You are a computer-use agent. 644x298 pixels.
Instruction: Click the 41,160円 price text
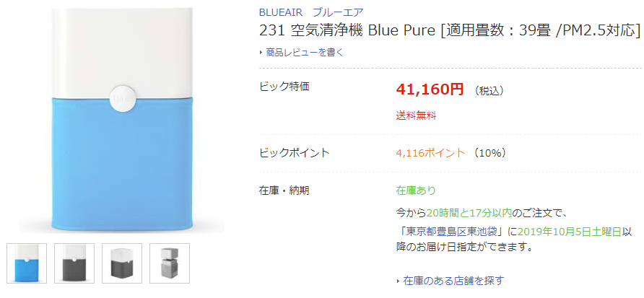point(430,89)
